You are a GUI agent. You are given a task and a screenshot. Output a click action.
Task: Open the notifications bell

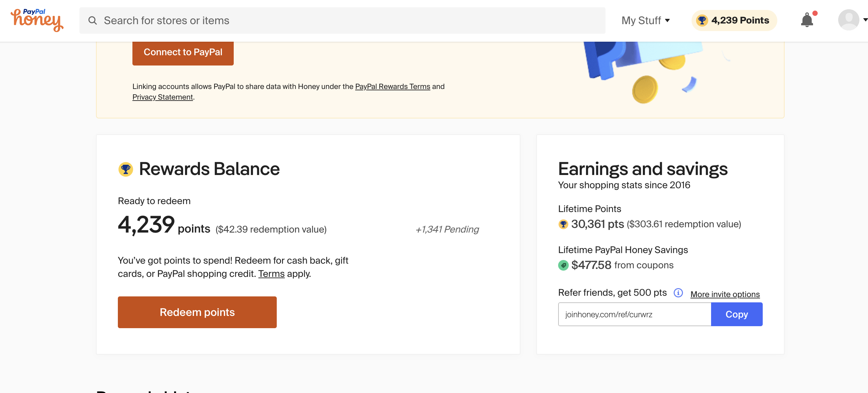point(807,20)
